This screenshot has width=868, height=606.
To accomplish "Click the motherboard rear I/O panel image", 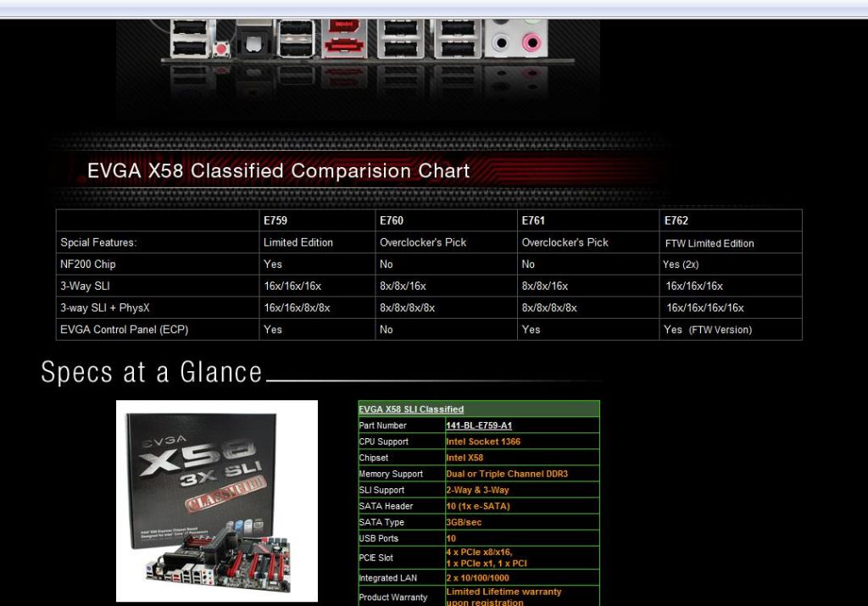I will pyautogui.click(x=358, y=69).
